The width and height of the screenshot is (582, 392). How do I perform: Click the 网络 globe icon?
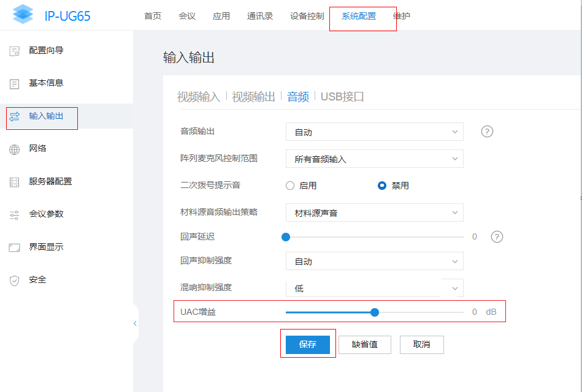tap(15, 149)
